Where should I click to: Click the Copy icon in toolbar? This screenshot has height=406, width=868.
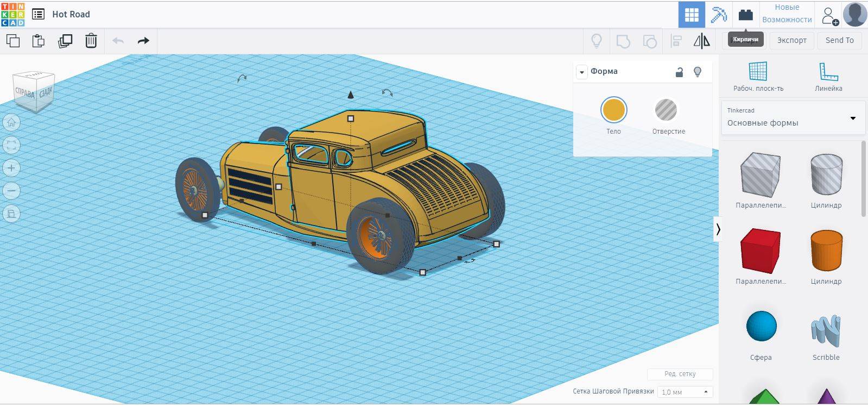13,41
